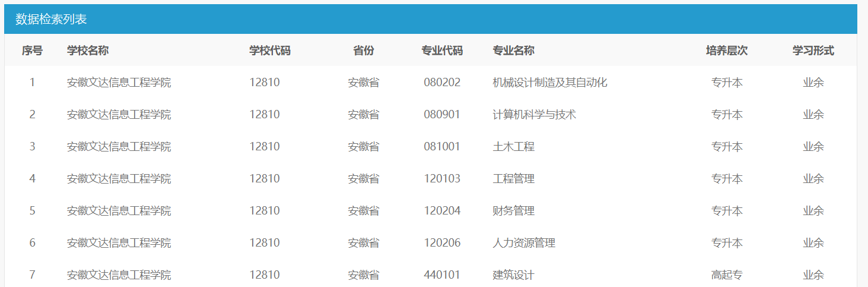Image resolution: width=868 pixels, height=287 pixels.
Task: Click school name in row 1
Action: (x=119, y=83)
